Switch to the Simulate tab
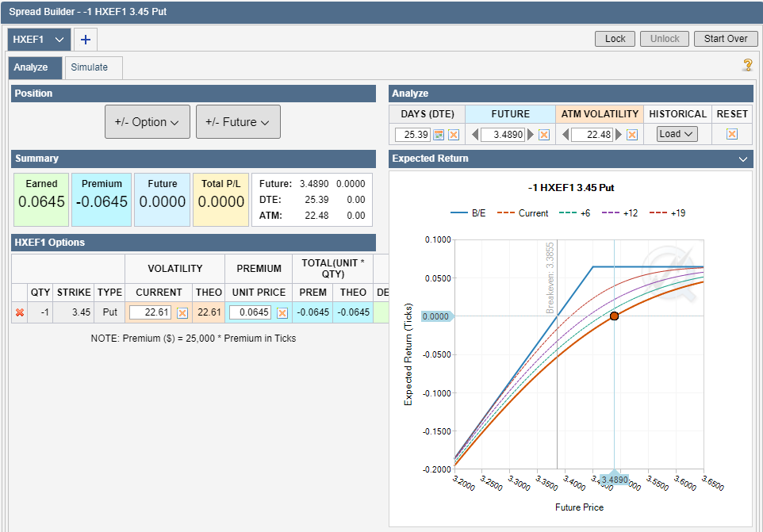 90,67
